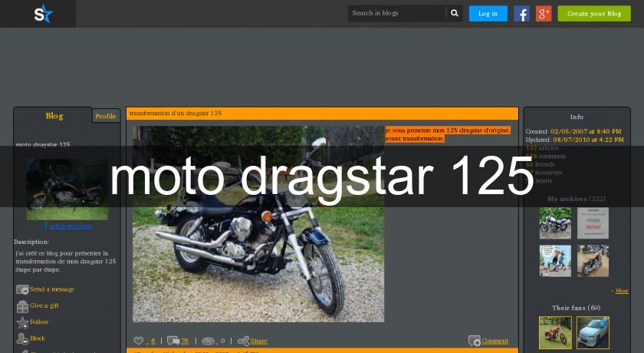Click the Block user icon
Screen dimensions: 644x353
(x=22, y=339)
